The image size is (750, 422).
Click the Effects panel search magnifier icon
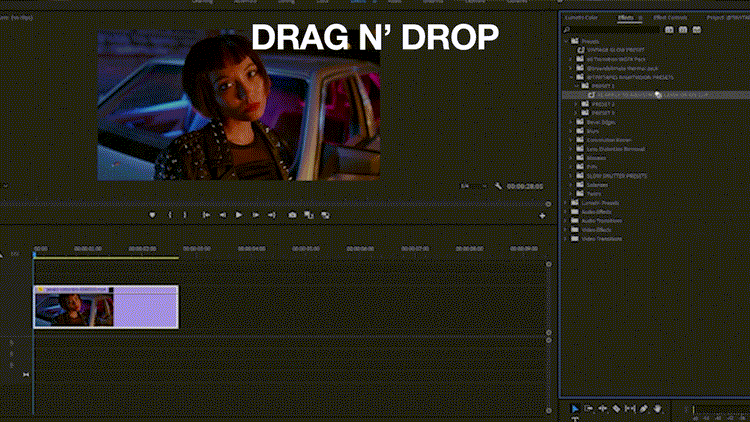[567, 30]
